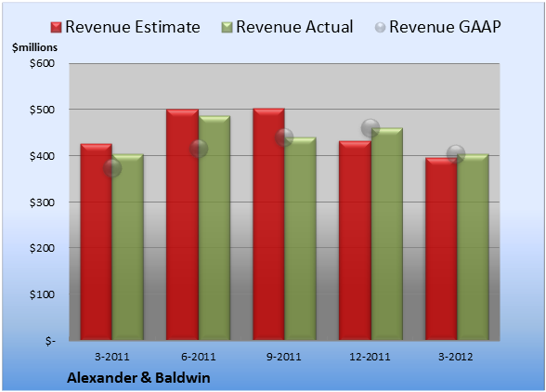Click the GAAP sphere marker for 12-2011

click(370, 128)
